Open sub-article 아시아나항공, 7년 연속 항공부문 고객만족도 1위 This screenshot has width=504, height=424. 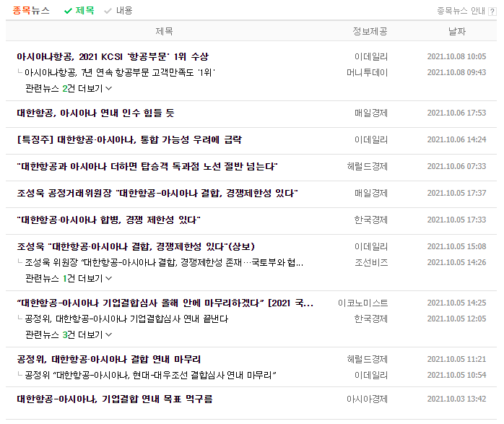pos(120,73)
